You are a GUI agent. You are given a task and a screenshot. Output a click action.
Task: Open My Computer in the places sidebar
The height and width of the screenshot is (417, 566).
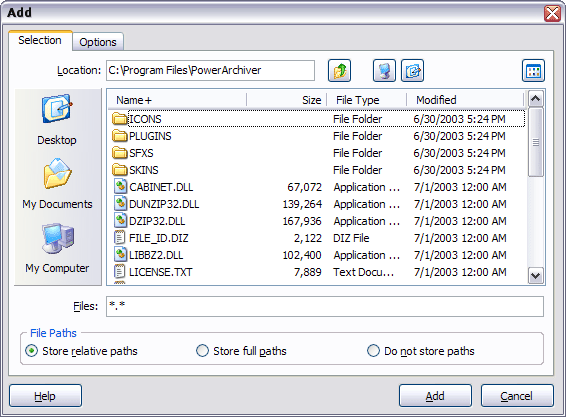[57, 248]
